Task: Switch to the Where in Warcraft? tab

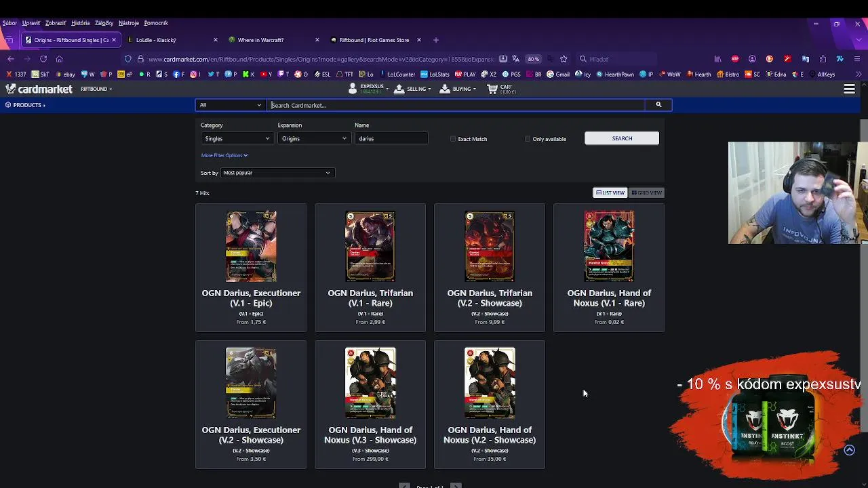Action: click(x=273, y=40)
